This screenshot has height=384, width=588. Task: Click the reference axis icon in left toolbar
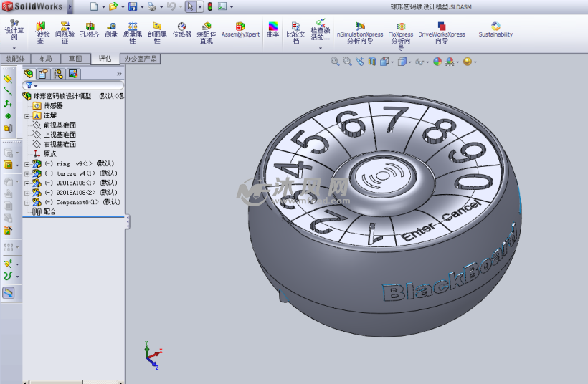click(8, 91)
